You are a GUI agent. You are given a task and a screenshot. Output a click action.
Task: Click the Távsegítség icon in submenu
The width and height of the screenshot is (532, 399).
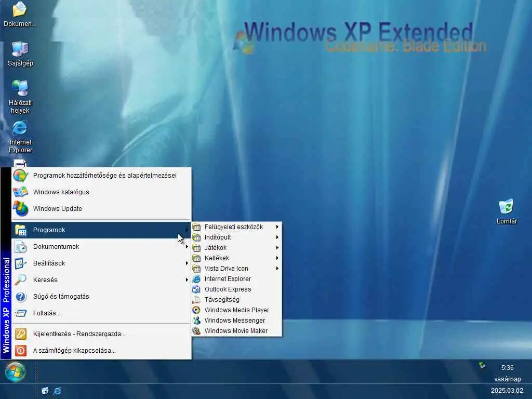tap(196, 300)
